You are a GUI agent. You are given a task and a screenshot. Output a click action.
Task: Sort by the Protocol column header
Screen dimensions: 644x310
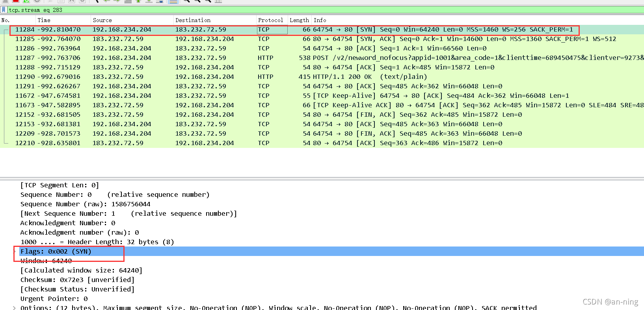click(x=270, y=20)
